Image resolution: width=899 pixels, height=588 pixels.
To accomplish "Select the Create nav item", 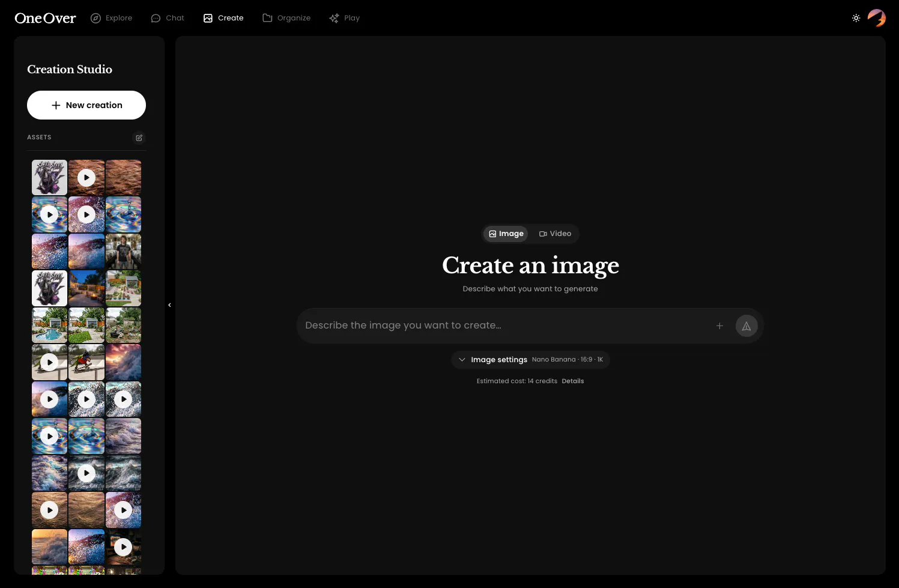I will 223,18.
